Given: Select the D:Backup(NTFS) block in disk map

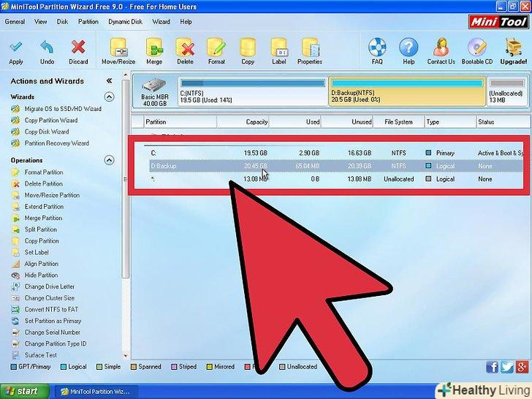Looking at the screenshot, I should 407,91.
